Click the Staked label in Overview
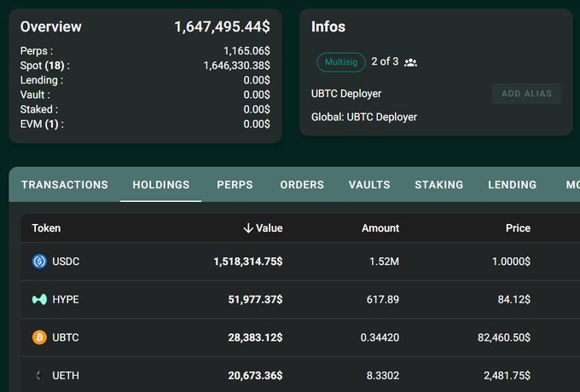The width and height of the screenshot is (580, 392). pyautogui.click(x=39, y=109)
